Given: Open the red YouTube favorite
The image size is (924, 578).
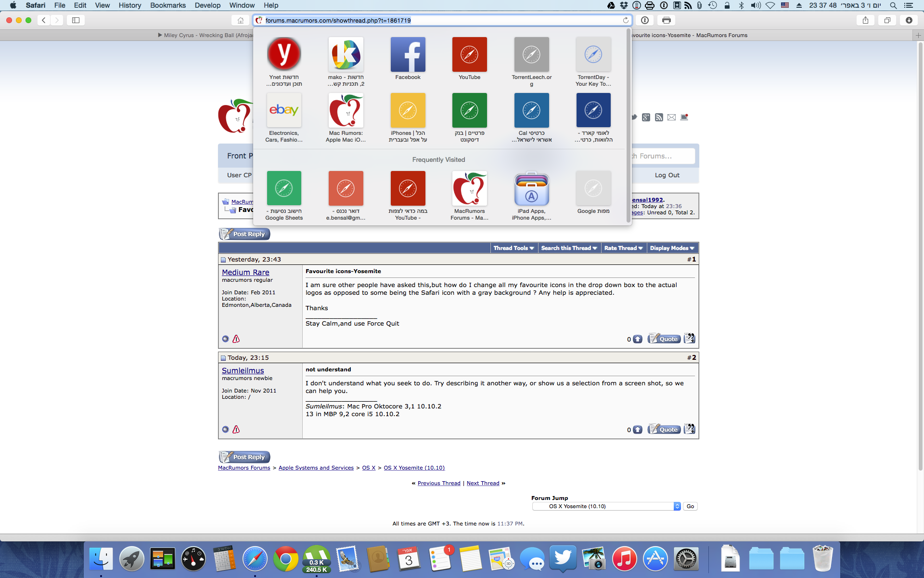Looking at the screenshot, I should (x=469, y=54).
